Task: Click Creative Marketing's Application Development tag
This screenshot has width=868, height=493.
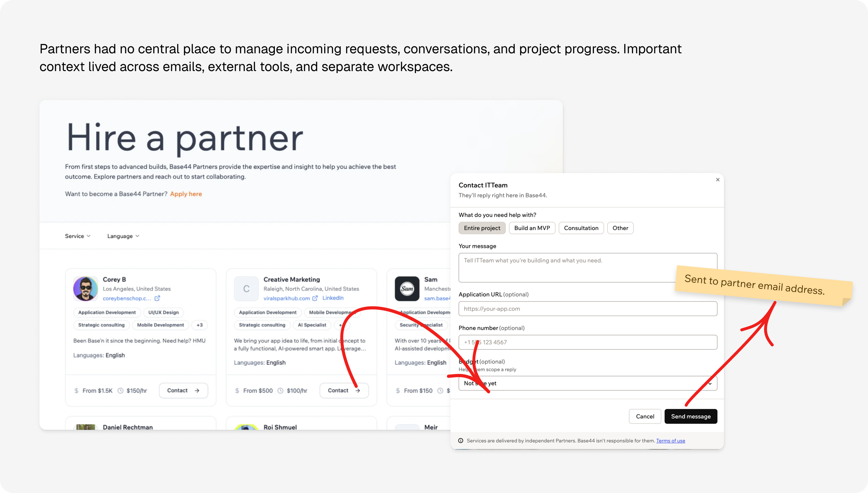Action: click(x=268, y=312)
